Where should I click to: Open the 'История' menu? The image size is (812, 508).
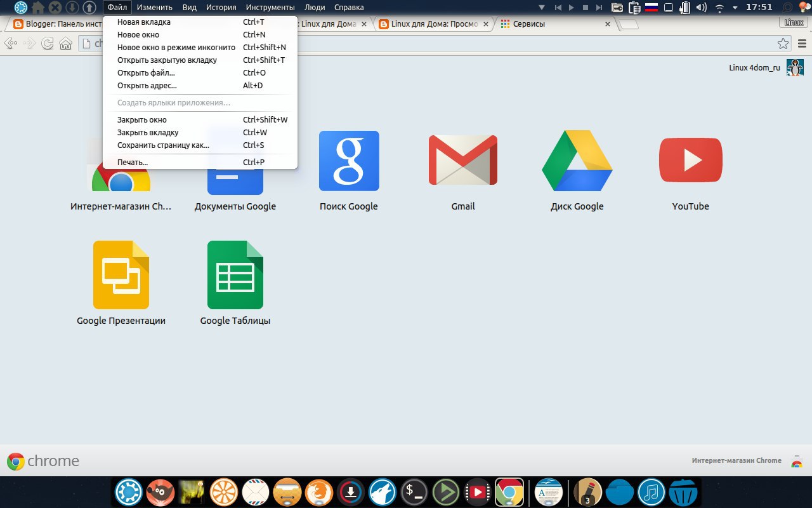click(221, 8)
